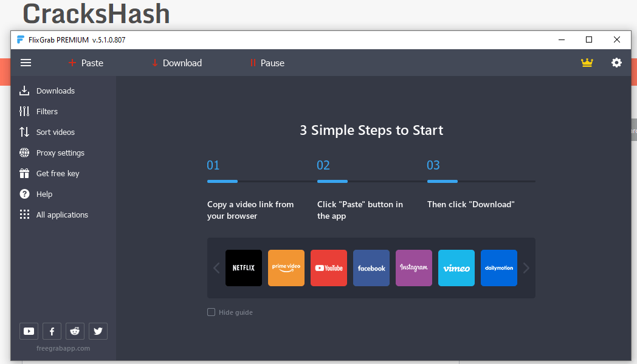Click the FlixGrab logo in the title bar
This screenshot has width=637, height=364.
(x=20, y=40)
